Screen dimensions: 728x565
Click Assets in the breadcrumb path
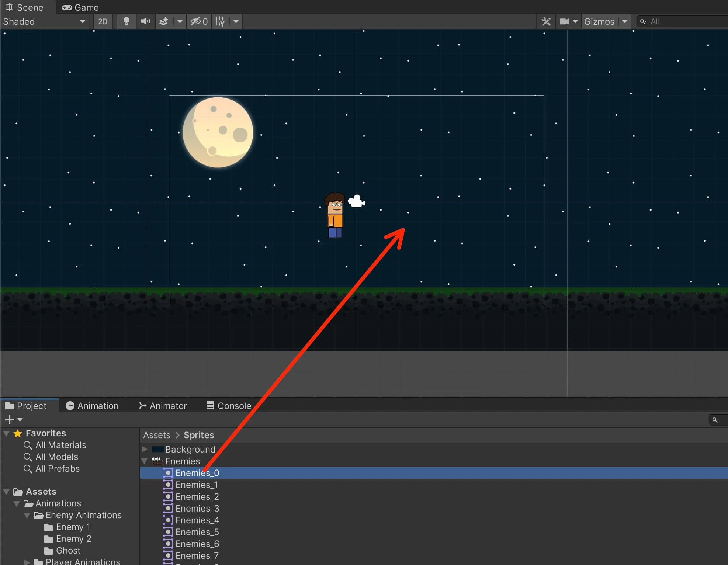click(157, 435)
